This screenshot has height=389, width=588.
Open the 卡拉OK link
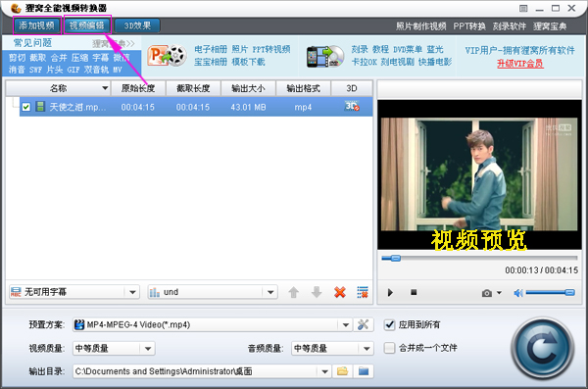point(364,62)
